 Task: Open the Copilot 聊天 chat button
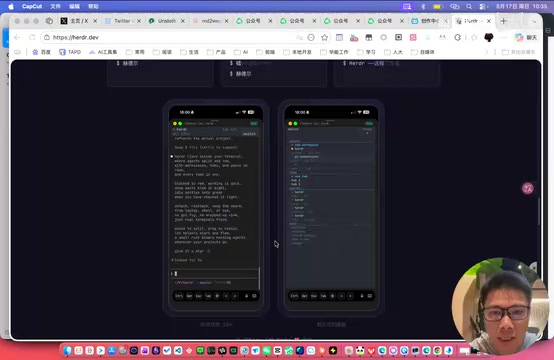tap(526, 37)
